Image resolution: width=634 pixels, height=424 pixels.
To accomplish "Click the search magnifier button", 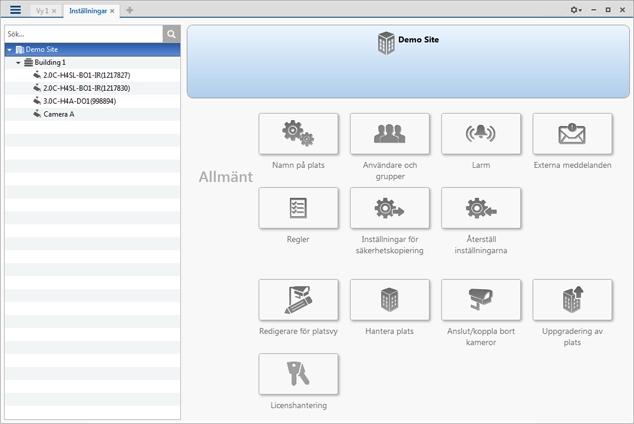I will (171, 34).
